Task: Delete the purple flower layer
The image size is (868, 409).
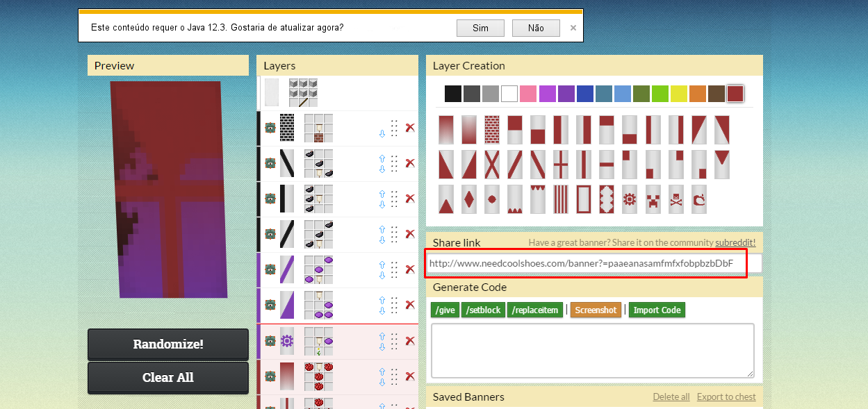Action: click(x=410, y=340)
